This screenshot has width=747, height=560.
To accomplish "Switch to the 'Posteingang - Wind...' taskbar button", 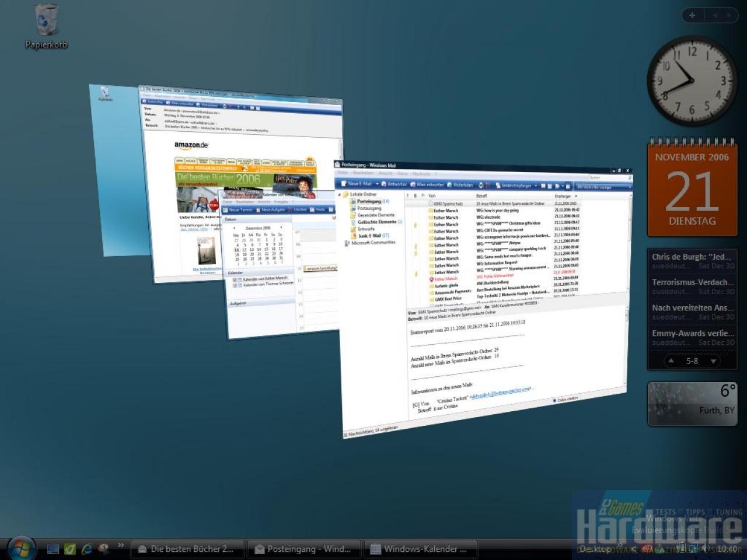I will [305, 549].
